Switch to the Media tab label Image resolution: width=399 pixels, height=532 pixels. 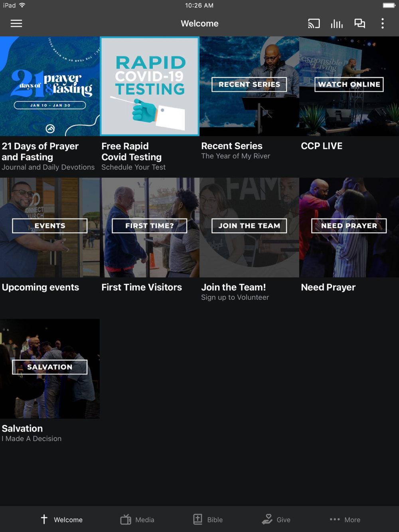point(145,520)
